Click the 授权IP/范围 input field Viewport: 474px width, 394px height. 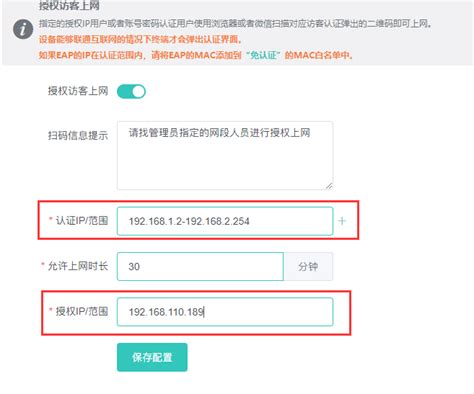tap(225, 312)
